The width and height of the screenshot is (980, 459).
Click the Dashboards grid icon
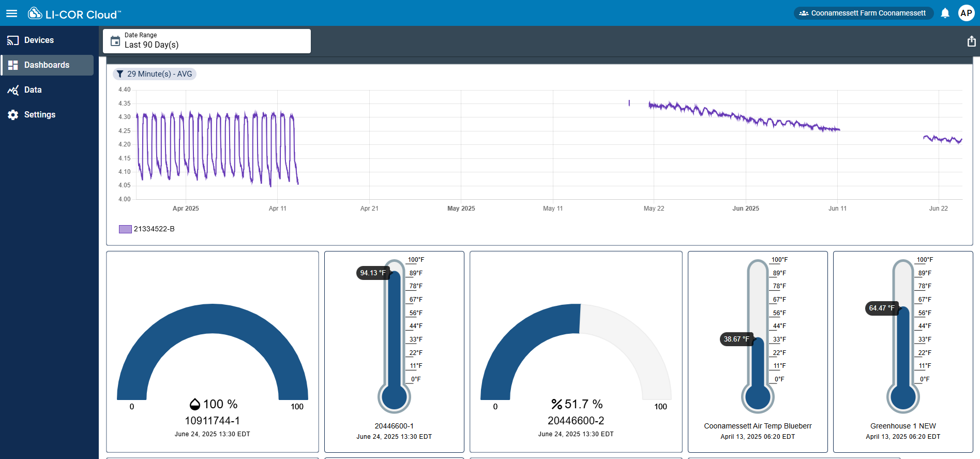13,65
